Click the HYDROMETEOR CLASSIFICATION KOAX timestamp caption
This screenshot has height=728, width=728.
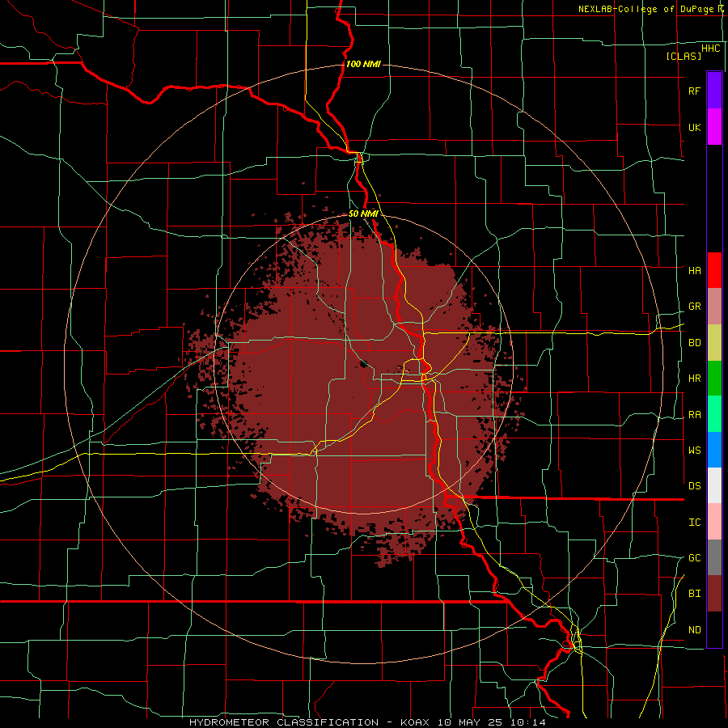(x=367, y=722)
